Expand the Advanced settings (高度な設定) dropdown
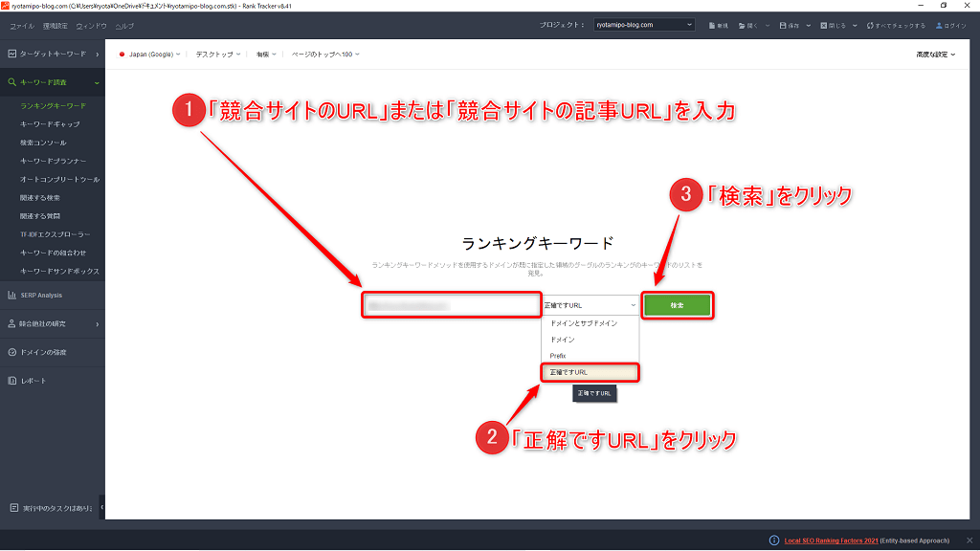 (x=935, y=55)
